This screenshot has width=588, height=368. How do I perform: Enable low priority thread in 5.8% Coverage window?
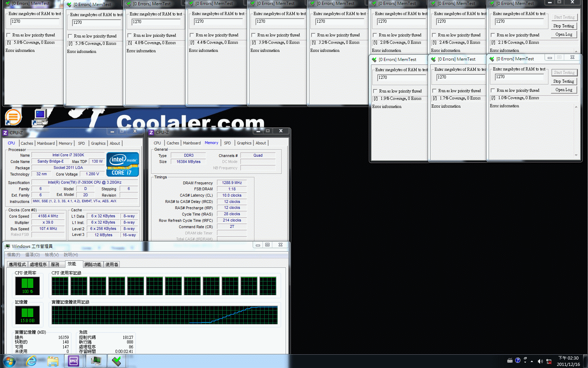click(x=9, y=35)
